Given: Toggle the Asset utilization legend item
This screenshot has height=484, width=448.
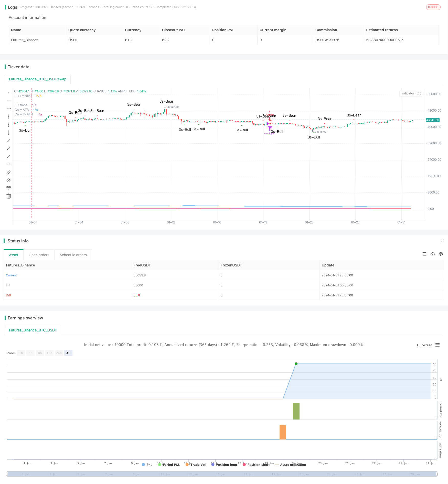Looking at the screenshot, I should 290,465.
